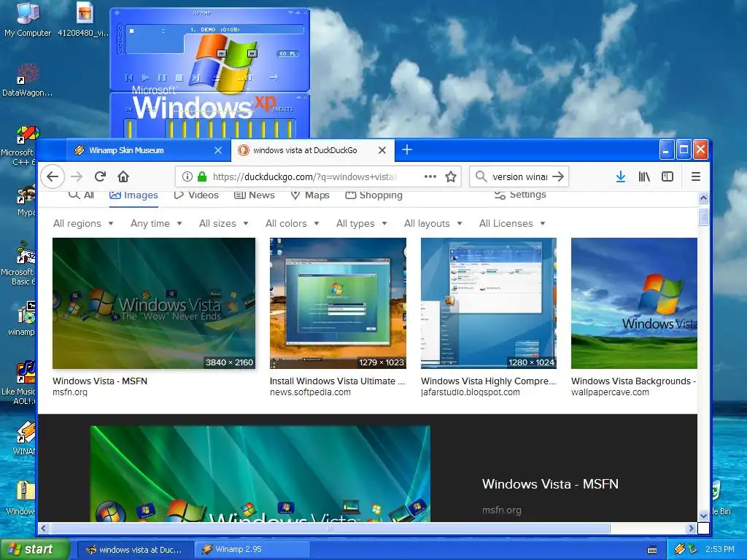Click news.softpedia.com source link

point(310,392)
